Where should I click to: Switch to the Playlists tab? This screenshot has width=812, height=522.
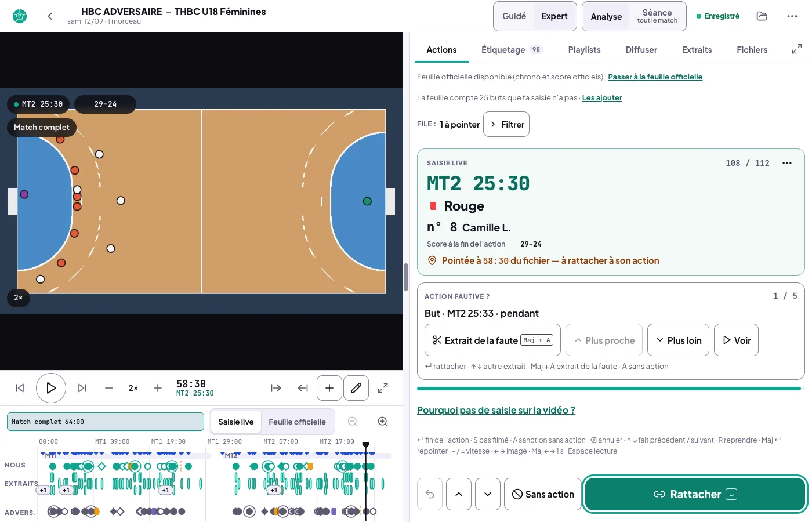coord(584,49)
